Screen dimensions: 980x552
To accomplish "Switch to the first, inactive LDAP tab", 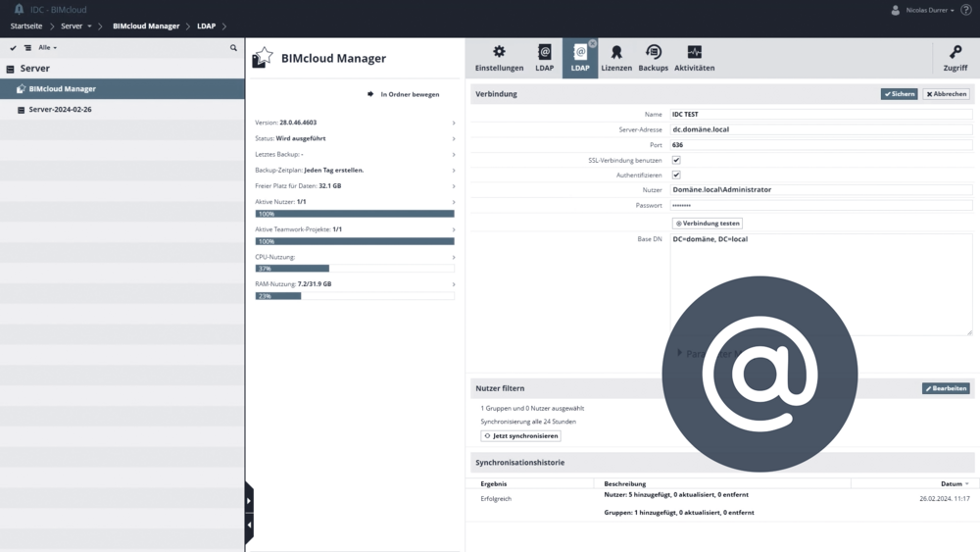I will 544,58.
